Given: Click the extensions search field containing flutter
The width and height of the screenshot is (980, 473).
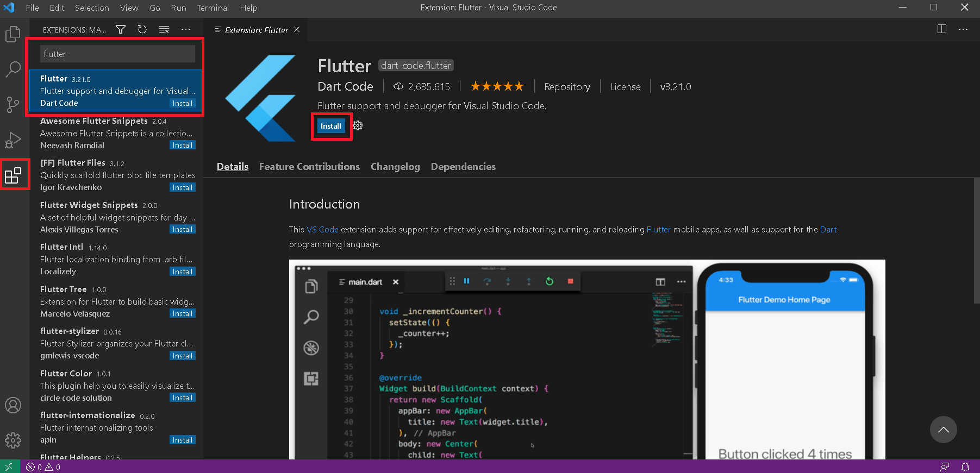Looking at the screenshot, I should point(117,54).
